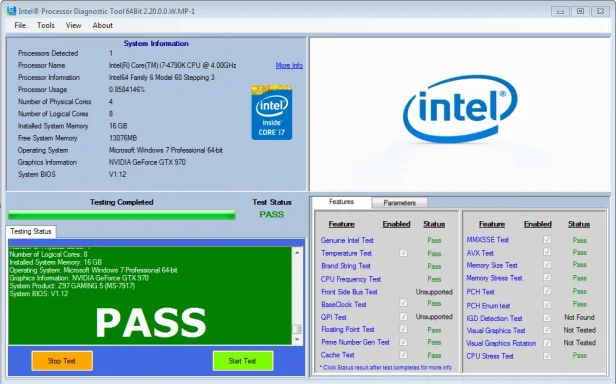Click Visual Graphics Test Not Tested status

tap(579, 330)
